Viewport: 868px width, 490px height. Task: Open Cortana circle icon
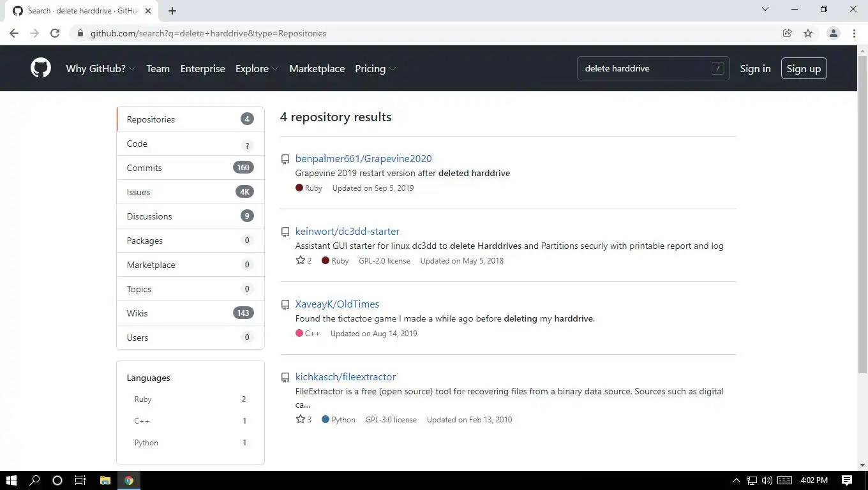tap(57, 480)
